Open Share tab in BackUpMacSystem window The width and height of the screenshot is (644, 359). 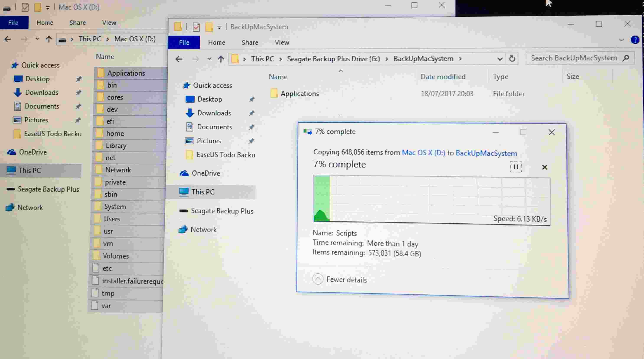click(x=250, y=42)
